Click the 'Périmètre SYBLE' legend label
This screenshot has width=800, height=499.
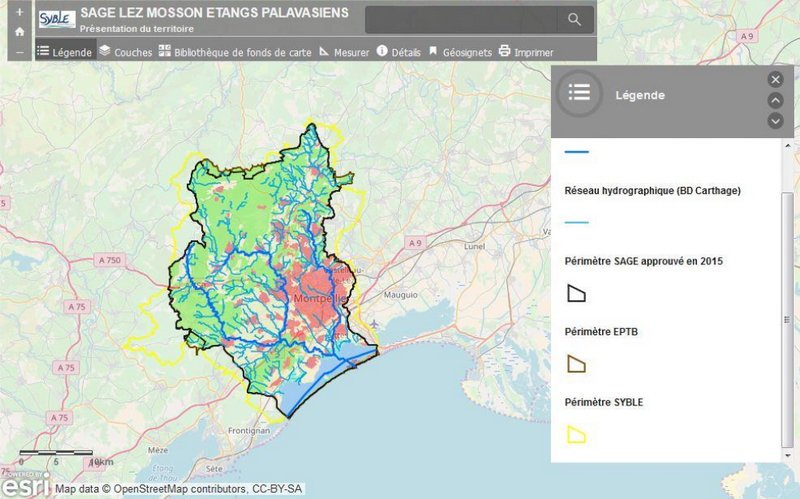click(x=604, y=402)
